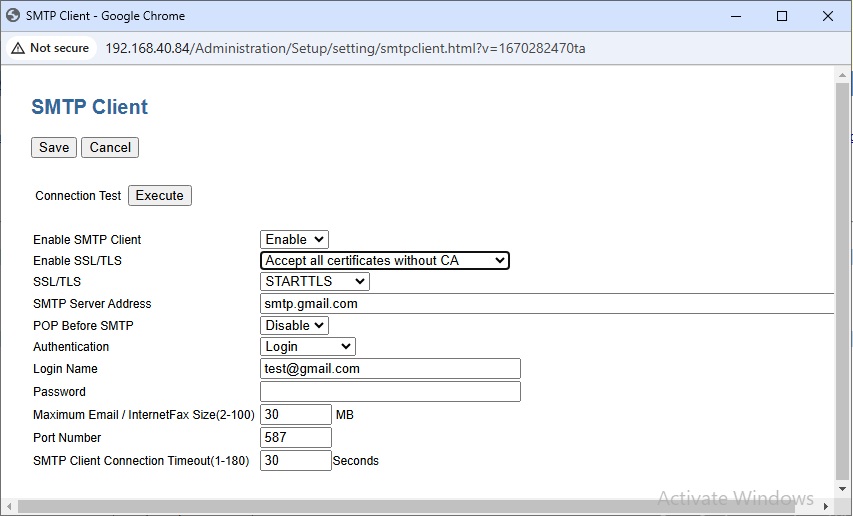This screenshot has width=853, height=516.
Task: Focus the empty Password field
Action: 390,391
